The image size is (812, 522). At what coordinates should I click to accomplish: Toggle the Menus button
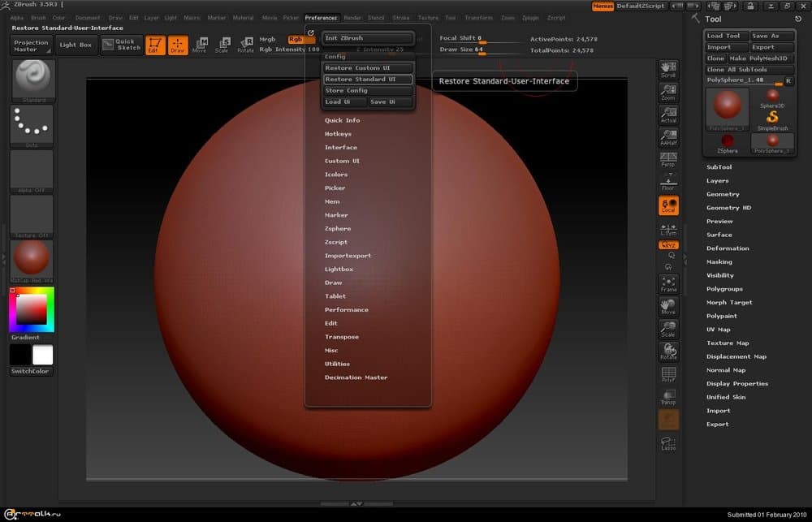[603, 6]
